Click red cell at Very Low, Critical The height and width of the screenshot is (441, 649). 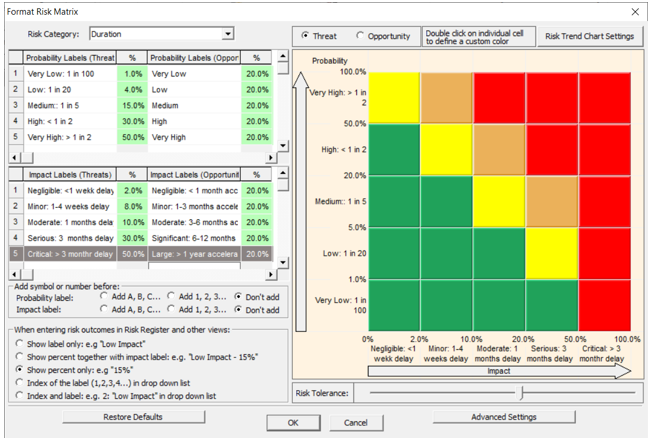605,306
